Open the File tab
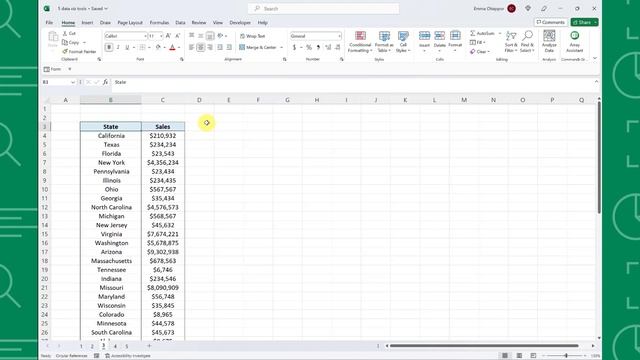The height and width of the screenshot is (360, 640). [49, 22]
